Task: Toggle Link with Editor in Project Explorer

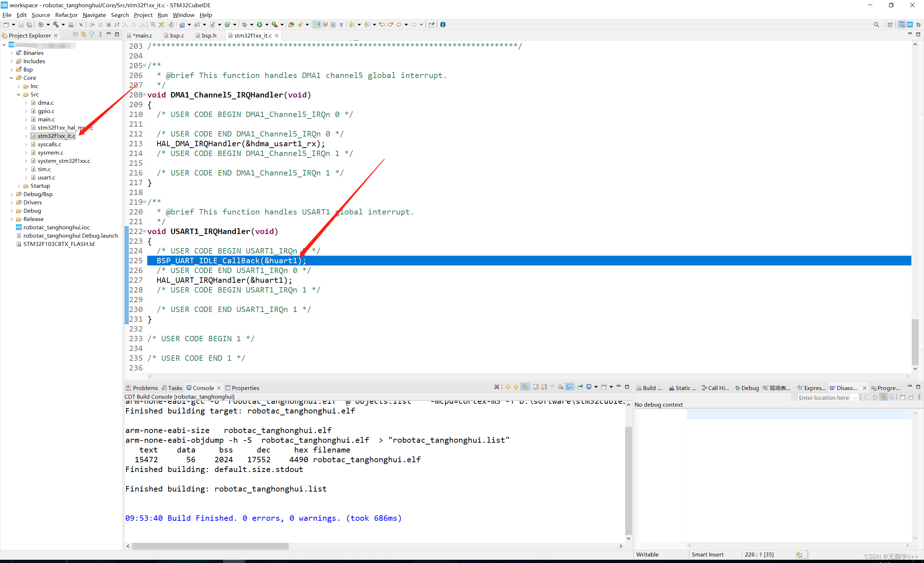Action: (84, 35)
